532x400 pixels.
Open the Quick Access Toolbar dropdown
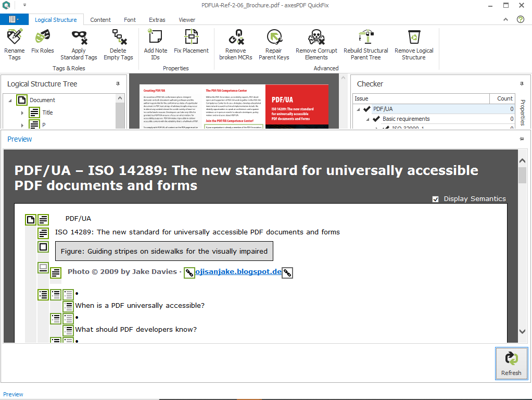click(24, 5)
